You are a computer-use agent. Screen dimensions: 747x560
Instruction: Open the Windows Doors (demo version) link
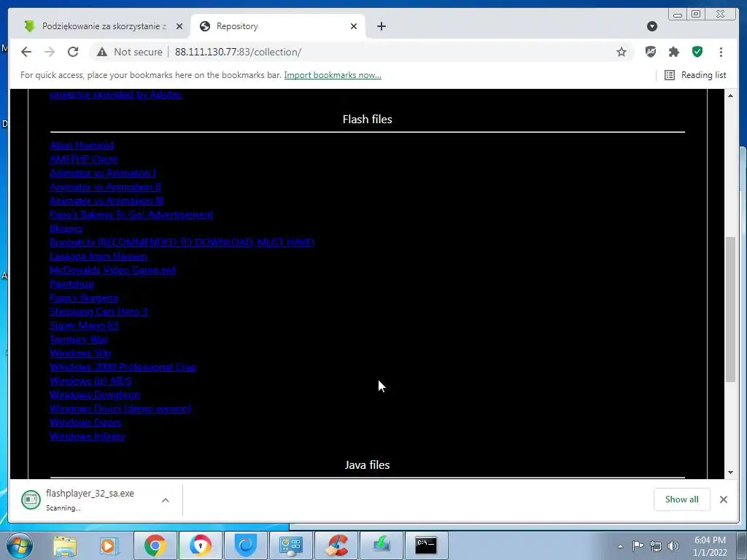[x=120, y=408]
